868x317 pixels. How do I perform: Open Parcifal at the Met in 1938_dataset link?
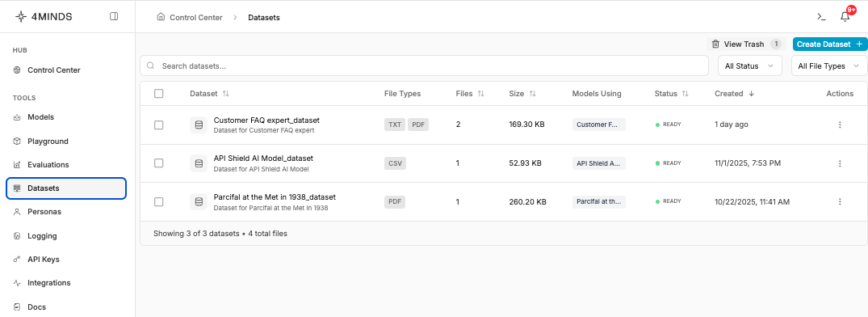(x=275, y=197)
